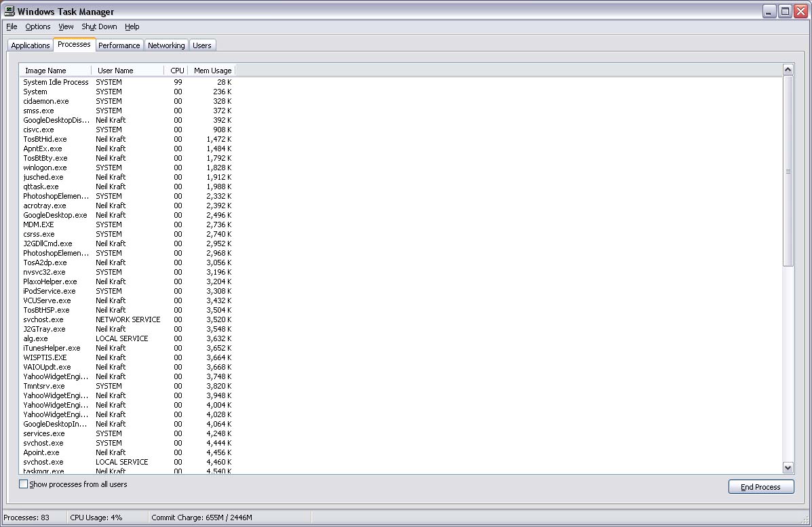Select the qttask.exe process
This screenshot has width=812, height=527.
[x=128, y=187]
